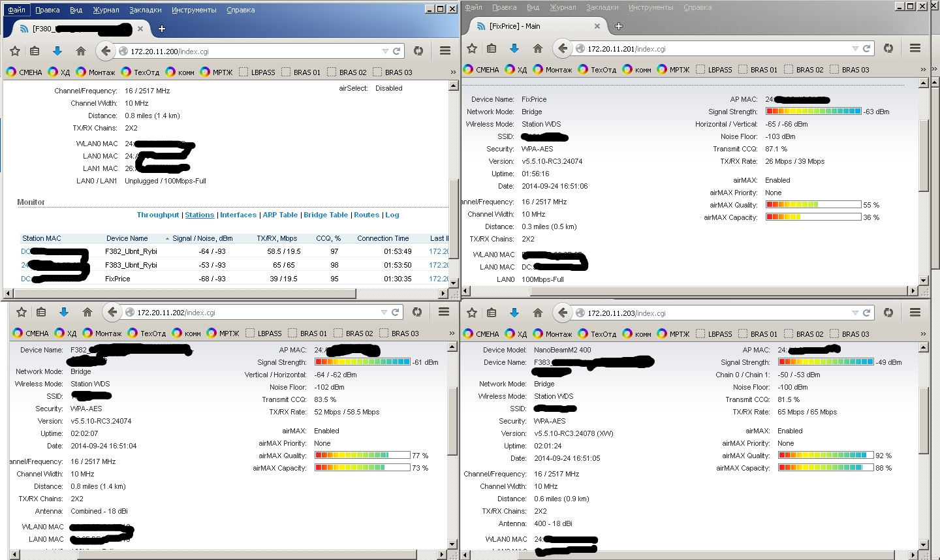
Task: Open the LBPASS bookmark in the 172.20.11.202 window
Action: tap(264, 333)
